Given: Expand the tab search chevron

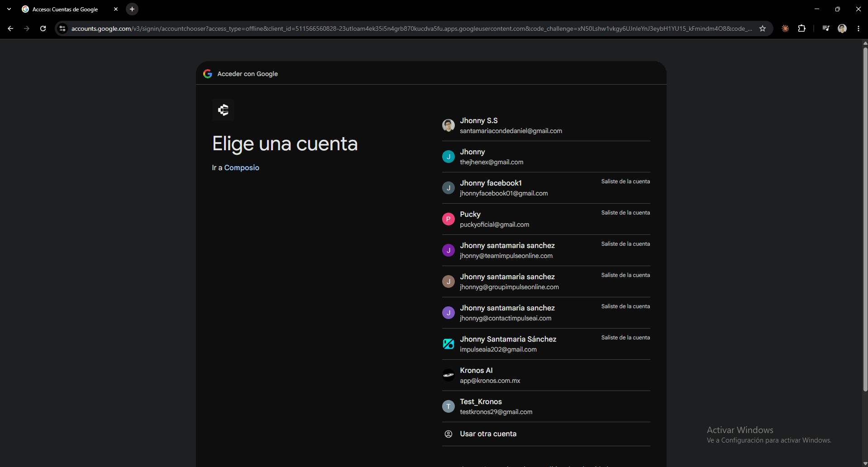Looking at the screenshot, I should 9,9.
